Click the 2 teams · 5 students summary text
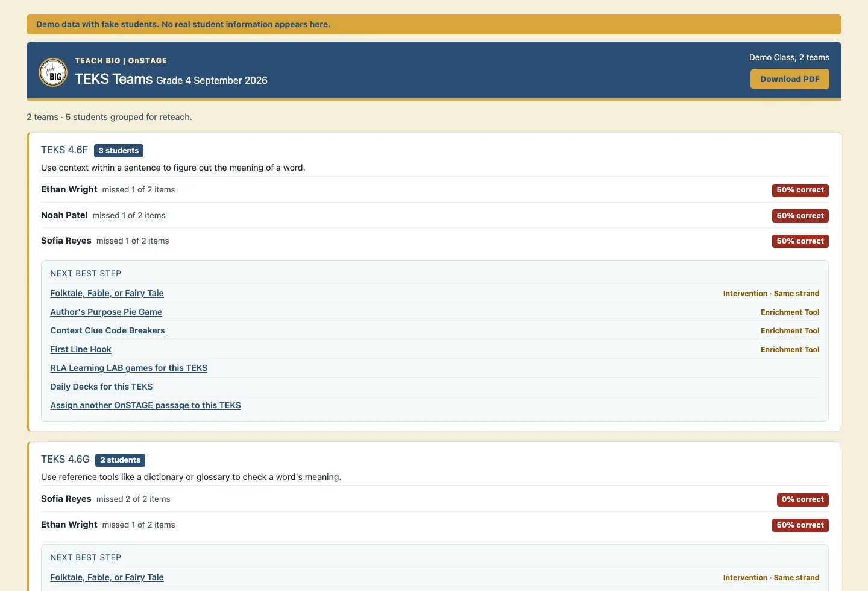 [x=109, y=117]
